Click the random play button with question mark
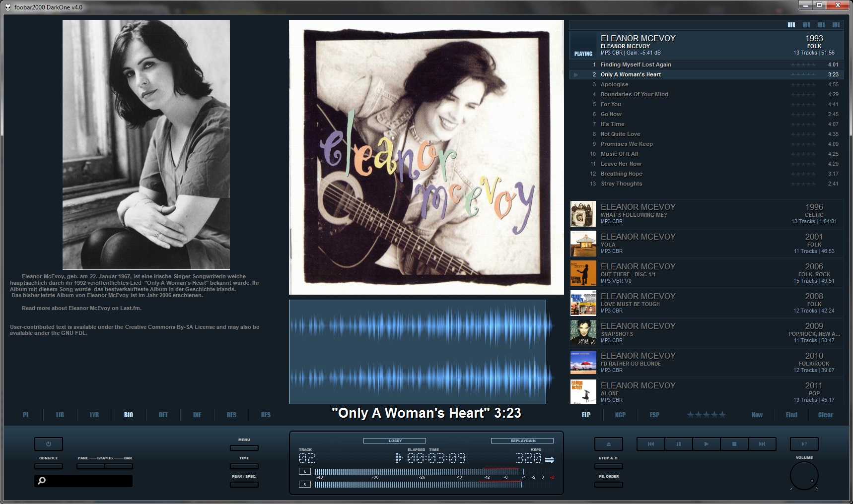 coord(804,444)
